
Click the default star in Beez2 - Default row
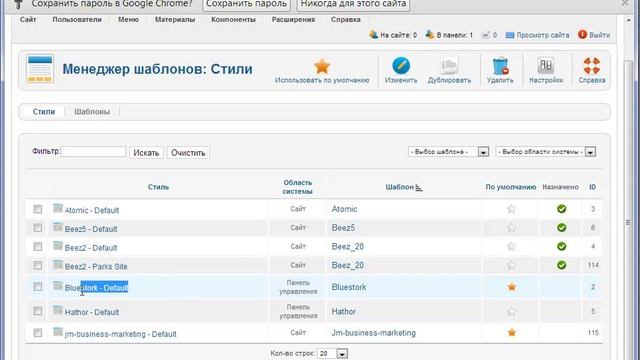(x=511, y=247)
